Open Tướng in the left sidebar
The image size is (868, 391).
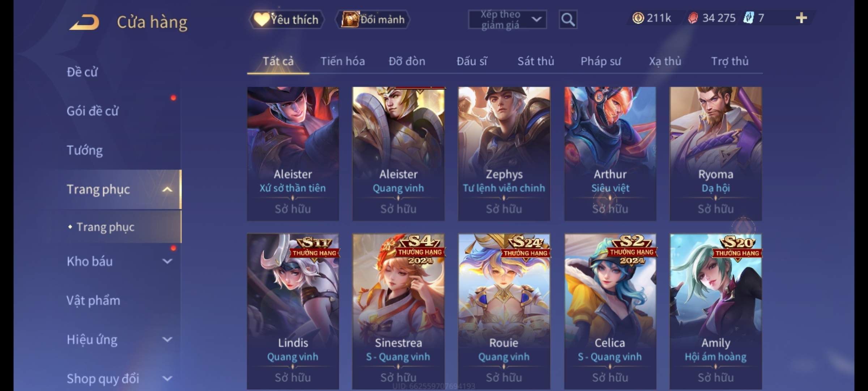pos(85,150)
